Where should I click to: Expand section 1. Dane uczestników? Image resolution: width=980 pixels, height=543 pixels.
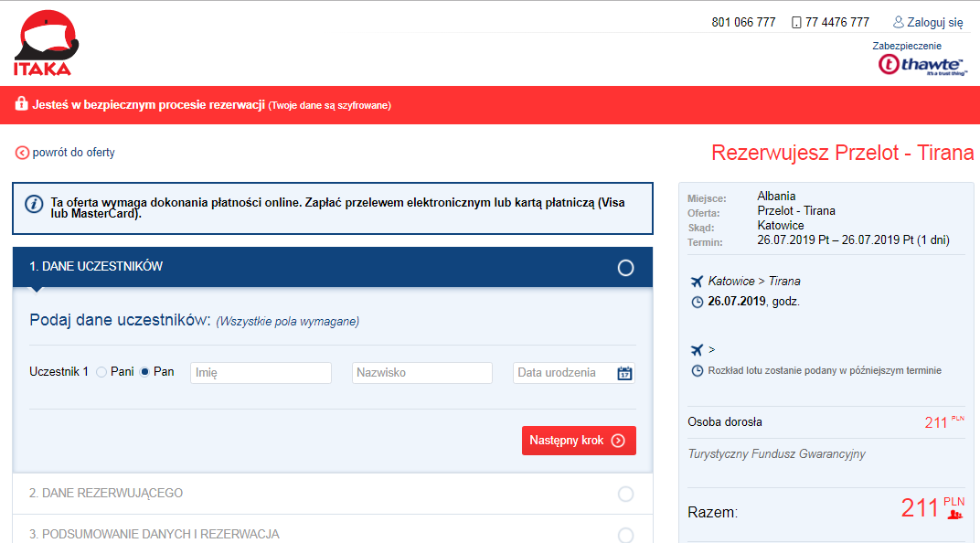coord(333,267)
